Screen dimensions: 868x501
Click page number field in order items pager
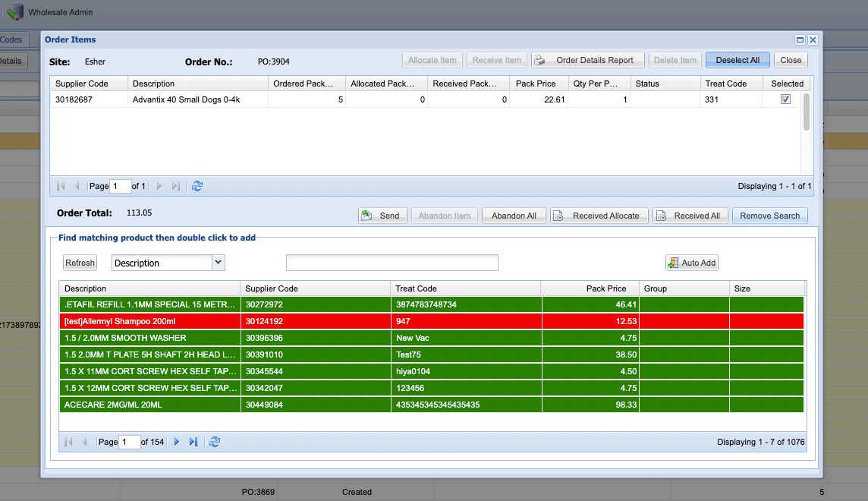click(120, 186)
